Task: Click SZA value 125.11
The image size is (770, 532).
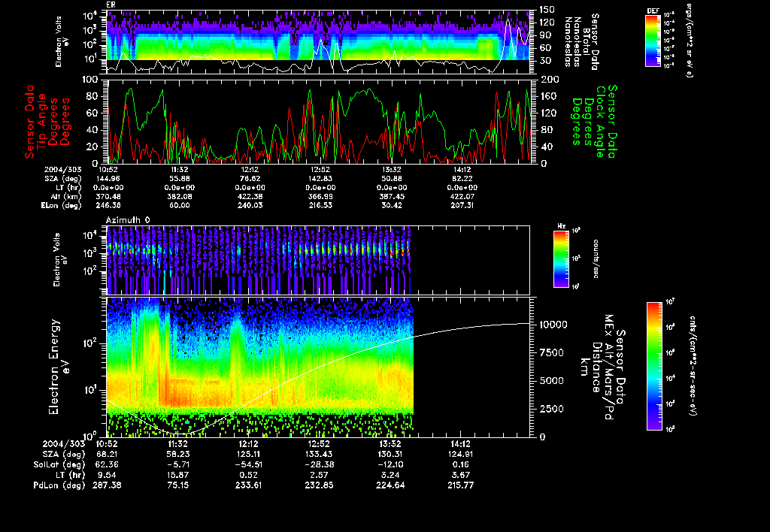Action: pos(248,455)
